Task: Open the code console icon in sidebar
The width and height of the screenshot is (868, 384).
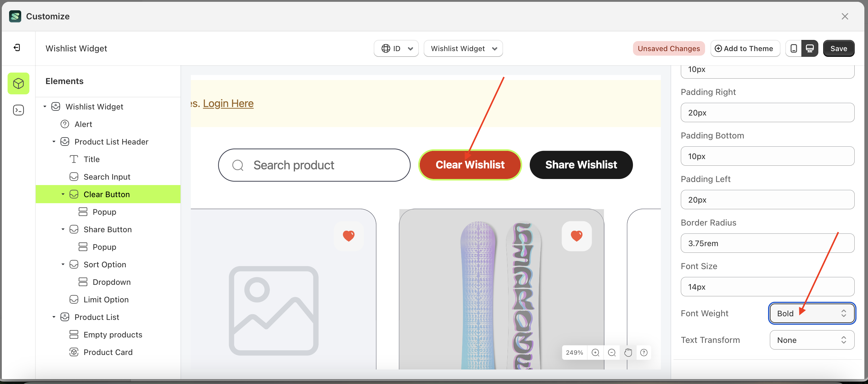Action: [x=18, y=110]
